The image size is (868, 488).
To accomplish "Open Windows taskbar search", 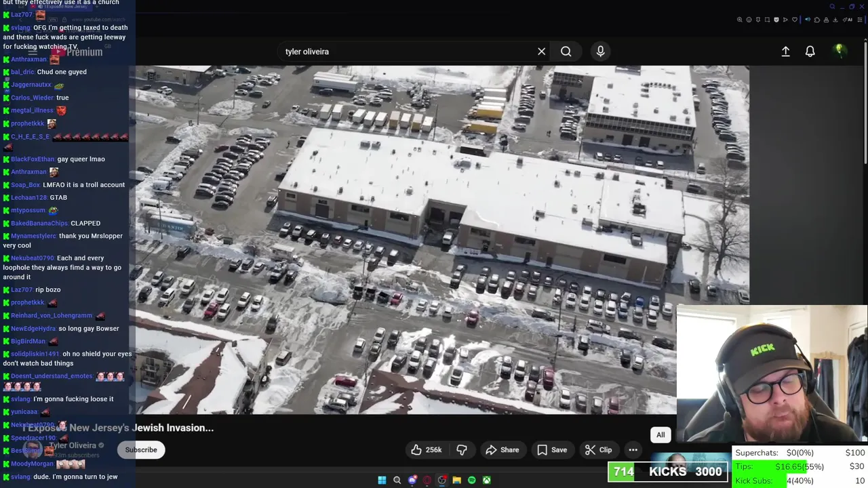I will point(397,480).
